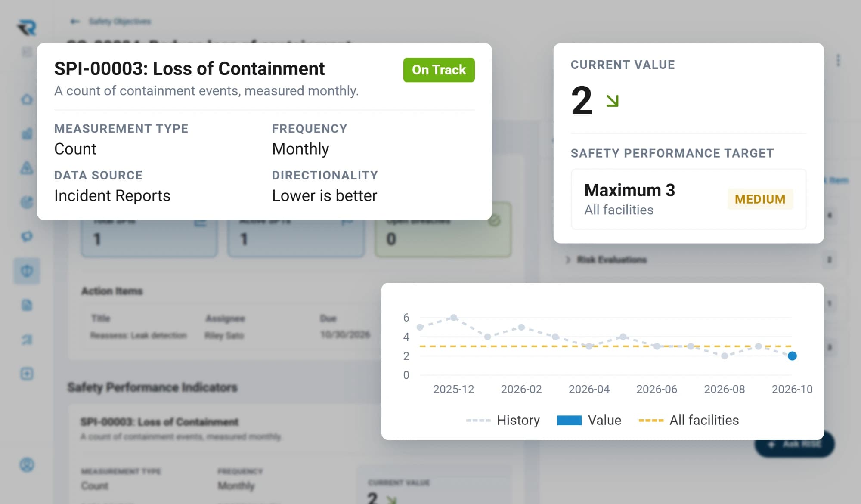Click the On Track status badge
This screenshot has width=861, height=504.
pyautogui.click(x=439, y=70)
